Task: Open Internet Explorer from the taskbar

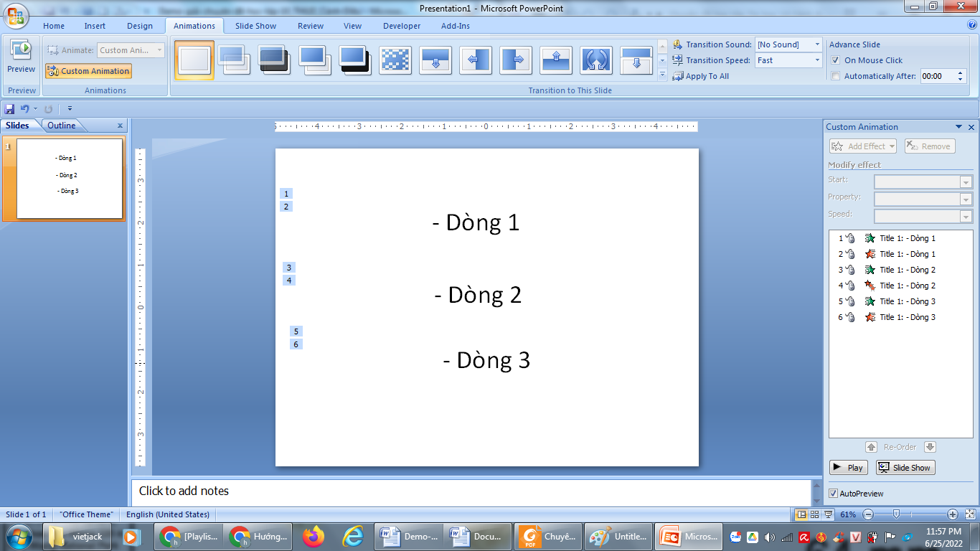Action: (352, 536)
